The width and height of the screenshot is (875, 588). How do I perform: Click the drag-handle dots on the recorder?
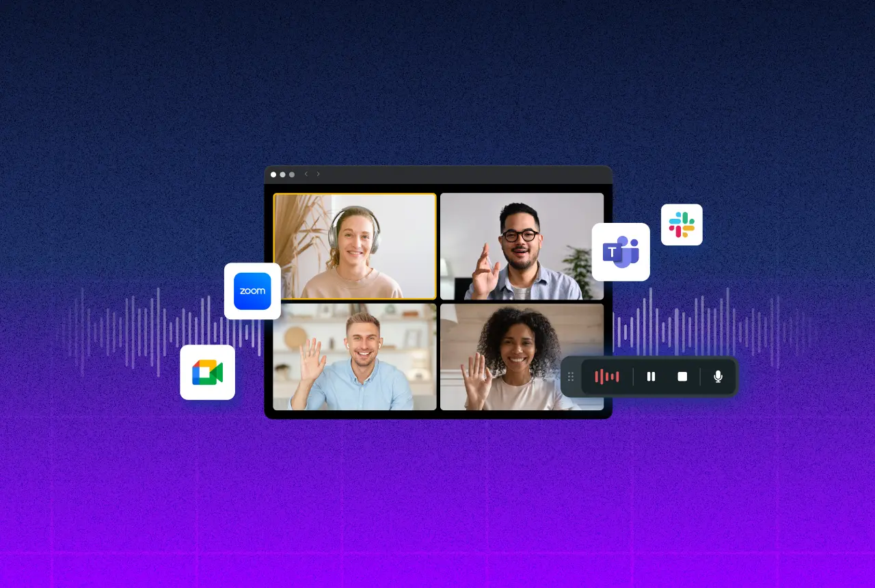(571, 376)
